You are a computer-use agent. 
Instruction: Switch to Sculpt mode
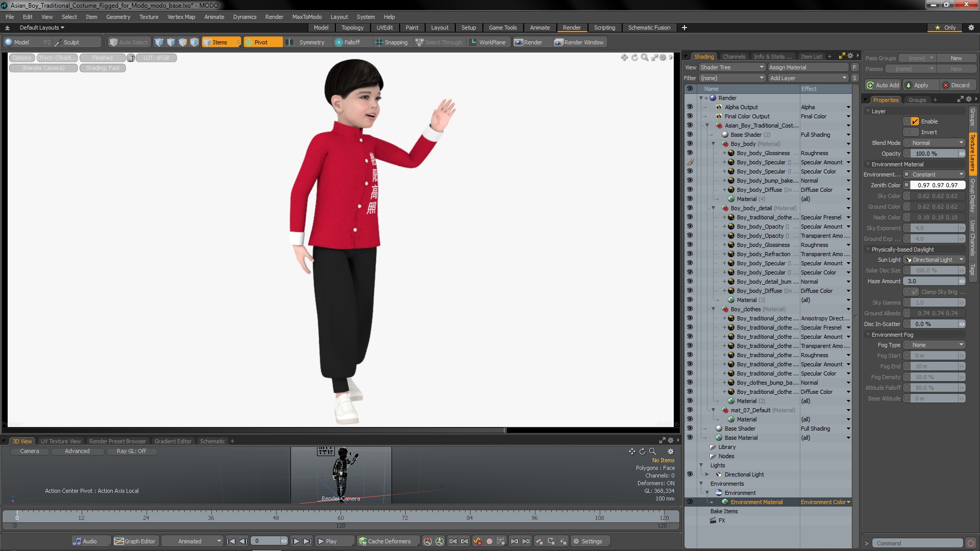[x=78, y=42]
